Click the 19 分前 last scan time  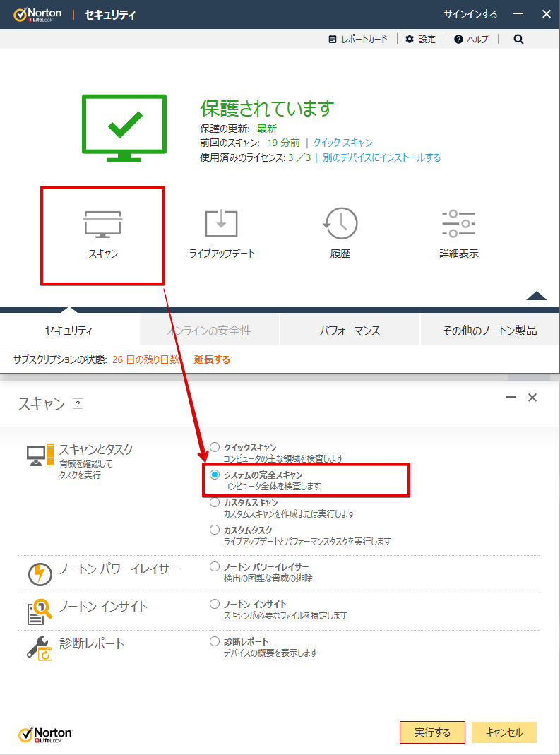click(284, 143)
